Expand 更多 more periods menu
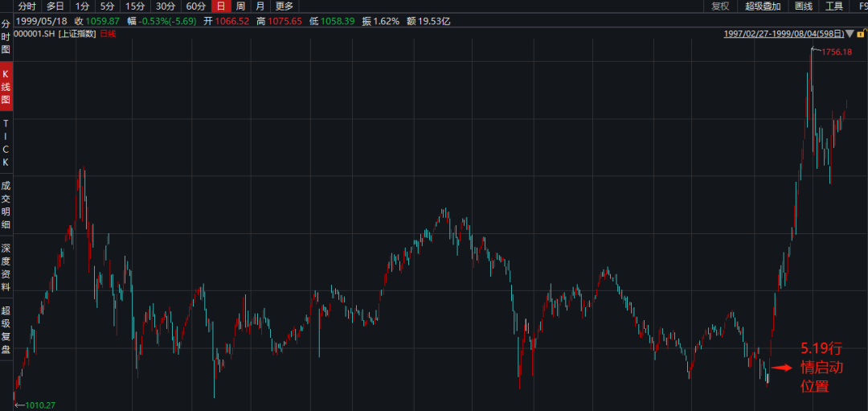This screenshot has height=411, width=868. 285,6
